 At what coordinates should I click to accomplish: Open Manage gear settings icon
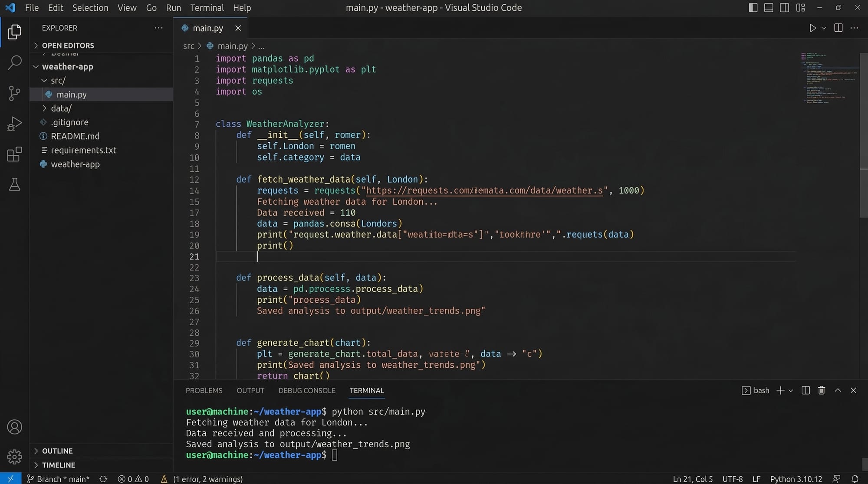[14, 456]
